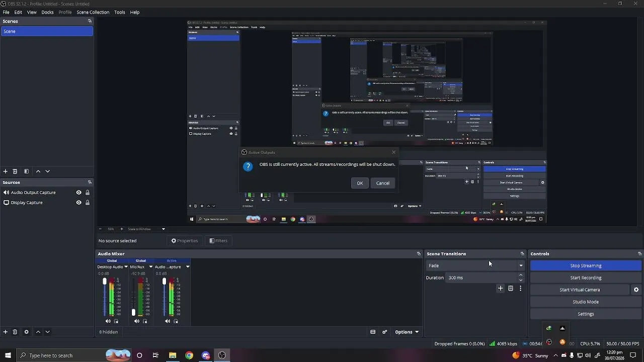Open advanced audio properties gears icon

pos(385,332)
